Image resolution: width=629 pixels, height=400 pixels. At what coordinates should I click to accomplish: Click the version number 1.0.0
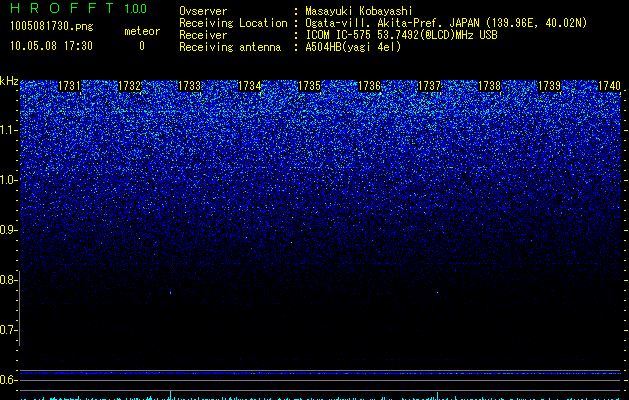point(136,9)
